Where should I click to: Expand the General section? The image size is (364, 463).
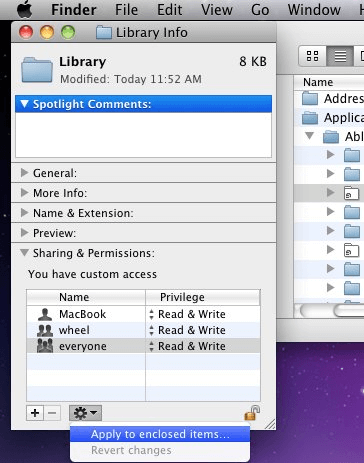tap(24, 173)
